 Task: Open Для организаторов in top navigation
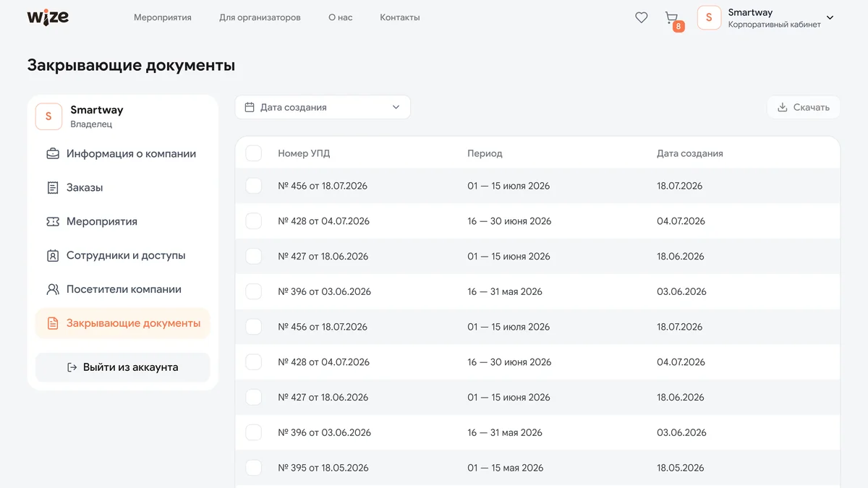point(260,17)
